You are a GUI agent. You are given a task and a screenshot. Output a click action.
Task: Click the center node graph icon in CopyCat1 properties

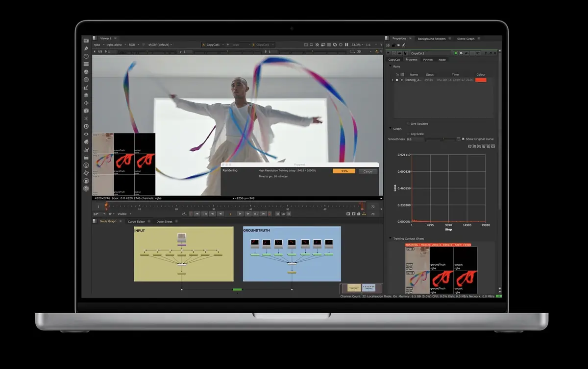tap(478, 53)
